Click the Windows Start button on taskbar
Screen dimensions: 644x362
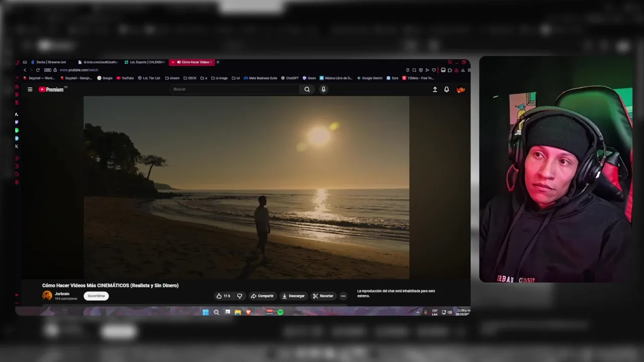[205, 312]
